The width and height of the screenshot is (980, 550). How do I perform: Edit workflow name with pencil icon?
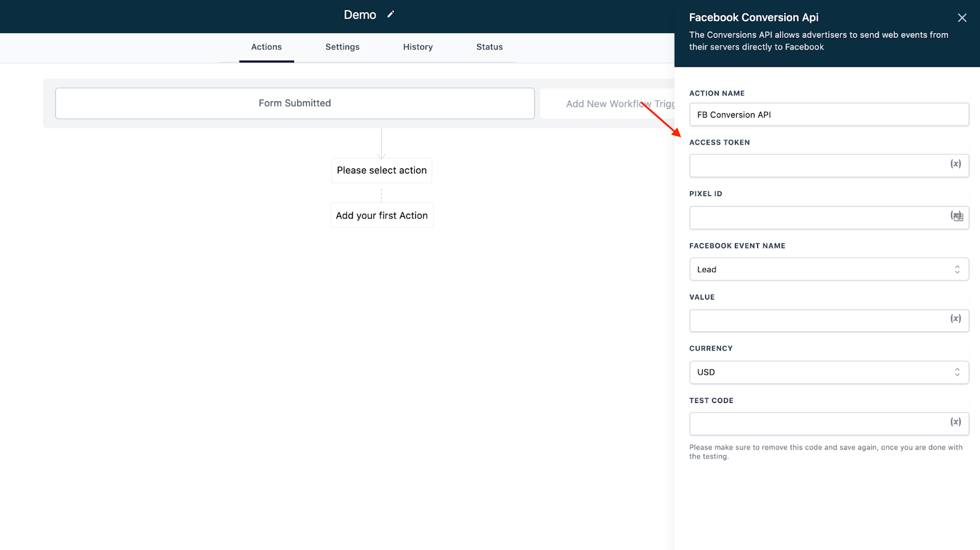pyautogui.click(x=391, y=15)
